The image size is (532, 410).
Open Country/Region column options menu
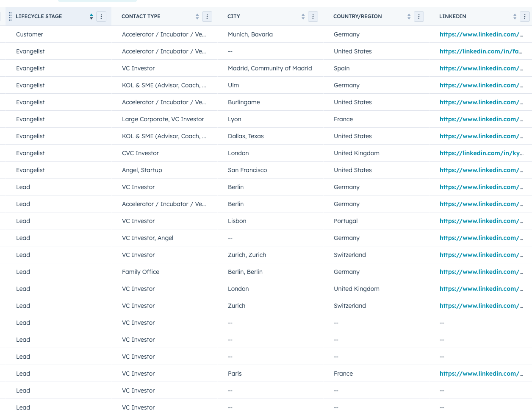[419, 17]
